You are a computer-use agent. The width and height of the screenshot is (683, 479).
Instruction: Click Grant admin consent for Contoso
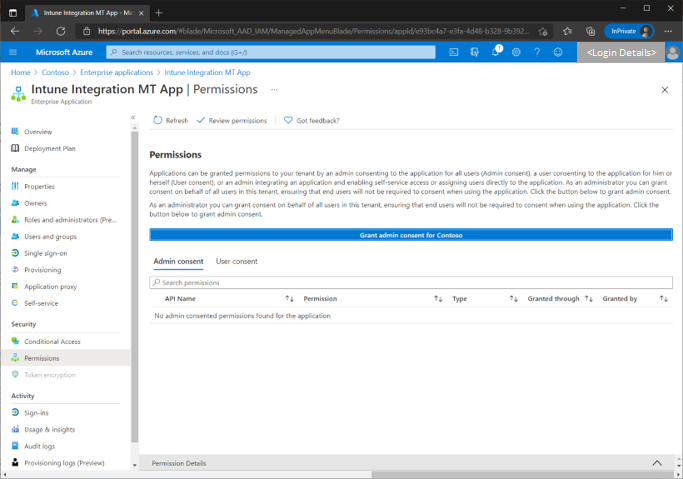(x=411, y=235)
